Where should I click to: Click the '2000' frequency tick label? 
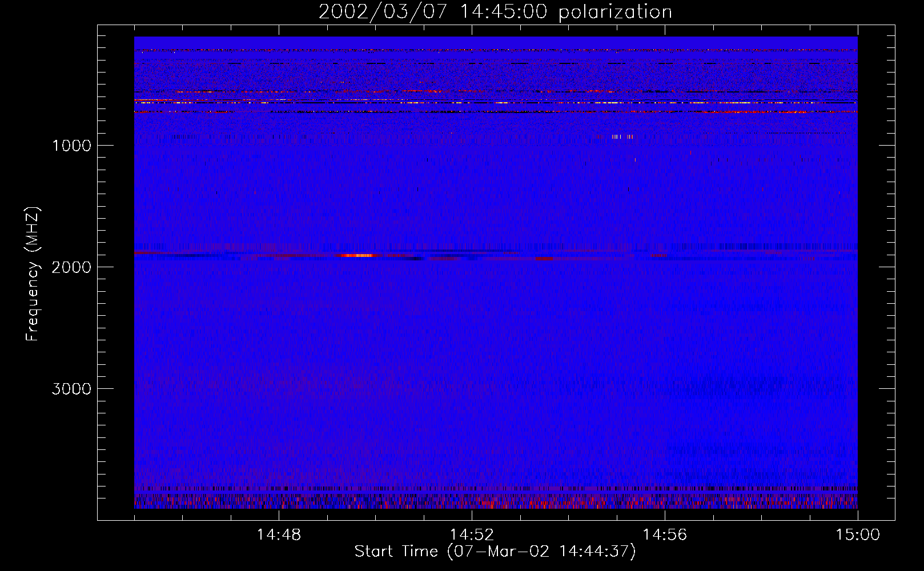click(x=71, y=267)
